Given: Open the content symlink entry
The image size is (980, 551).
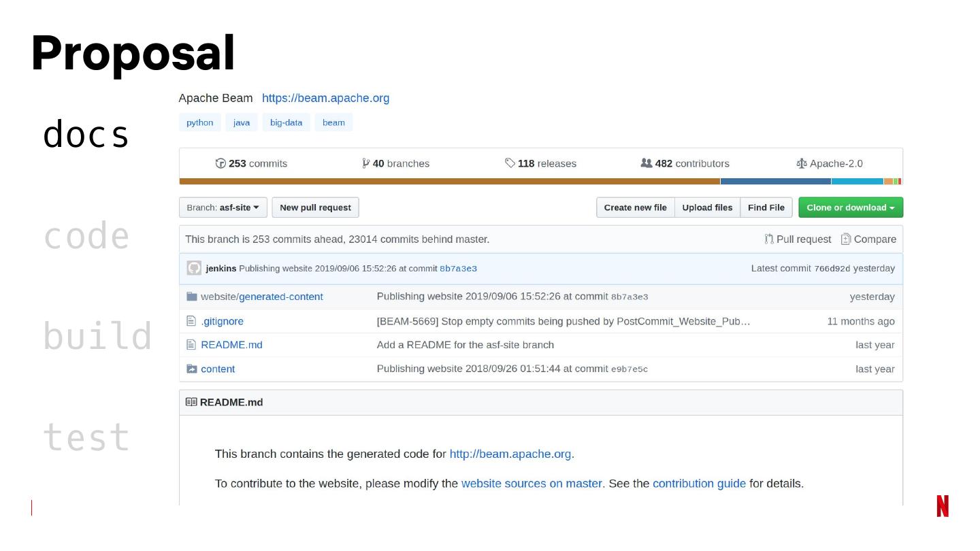Looking at the screenshot, I should coord(218,369).
